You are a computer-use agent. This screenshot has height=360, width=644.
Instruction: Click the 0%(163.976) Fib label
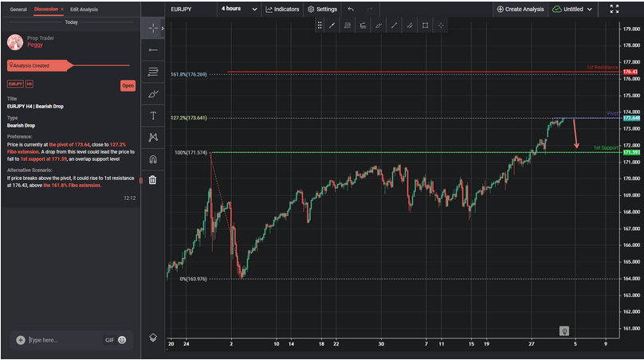[x=194, y=279]
